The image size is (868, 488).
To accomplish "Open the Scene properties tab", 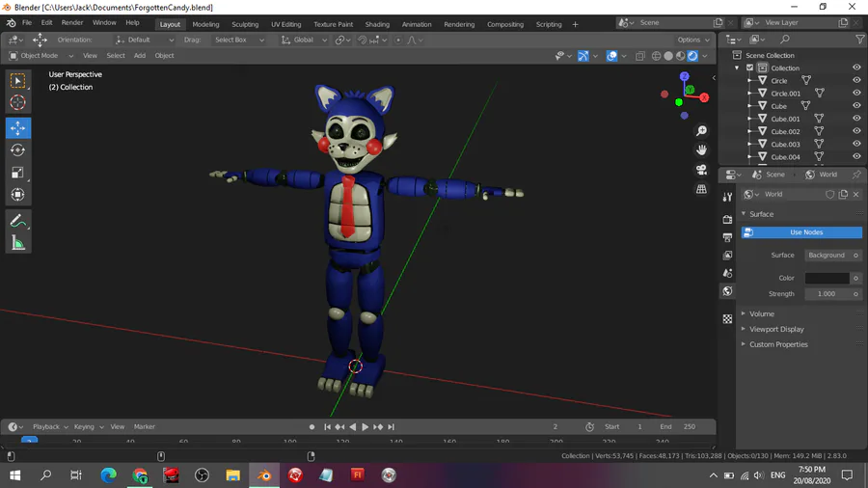I will coord(727,273).
